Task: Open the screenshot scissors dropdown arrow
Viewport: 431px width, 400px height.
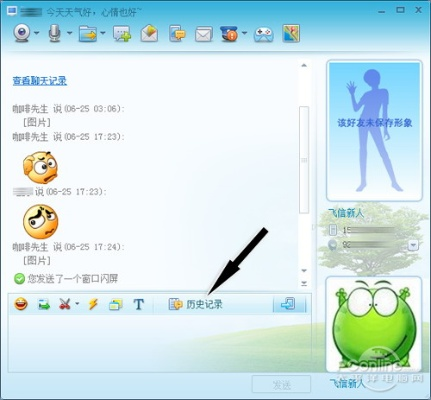Action: point(77,304)
